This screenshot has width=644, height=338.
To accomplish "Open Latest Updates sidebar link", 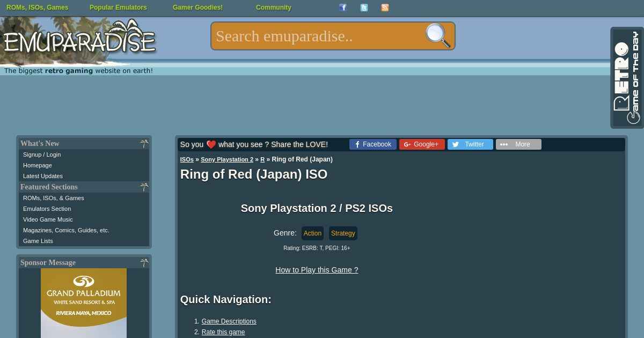I will (43, 176).
